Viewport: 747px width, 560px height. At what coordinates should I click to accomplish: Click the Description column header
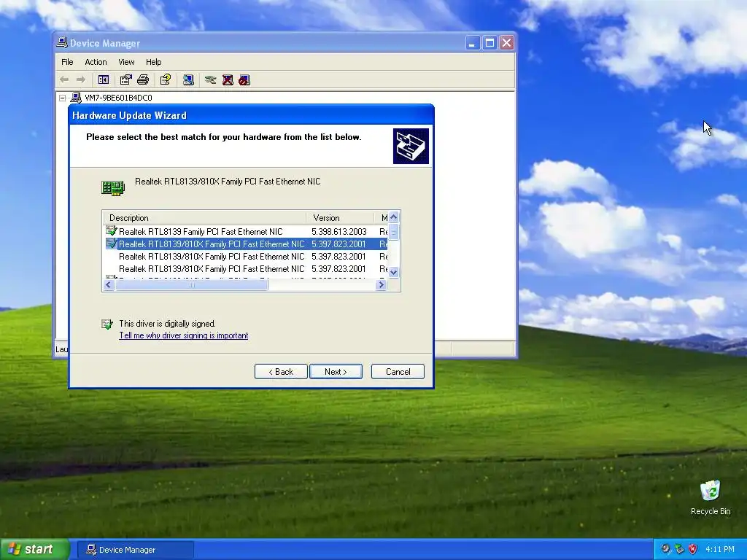(205, 217)
